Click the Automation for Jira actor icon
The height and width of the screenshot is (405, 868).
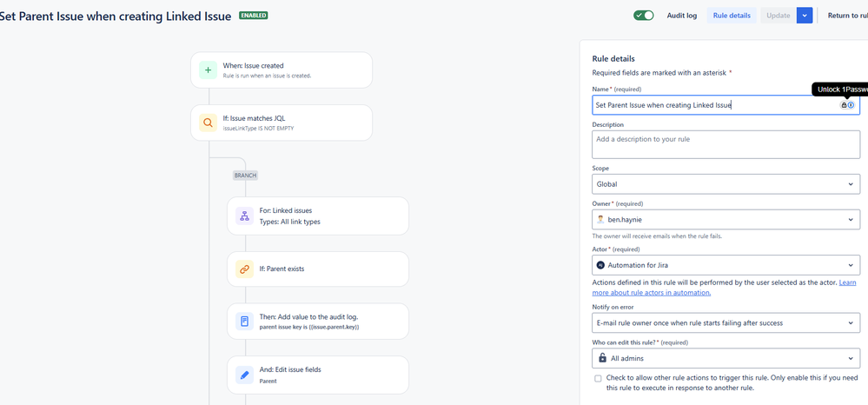tap(600, 265)
